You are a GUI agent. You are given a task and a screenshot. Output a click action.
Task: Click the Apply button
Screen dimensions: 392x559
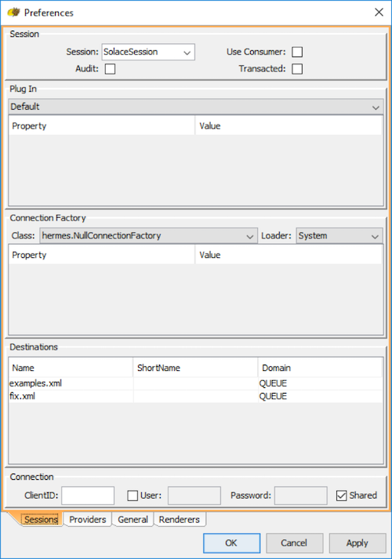[x=358, y=543]
